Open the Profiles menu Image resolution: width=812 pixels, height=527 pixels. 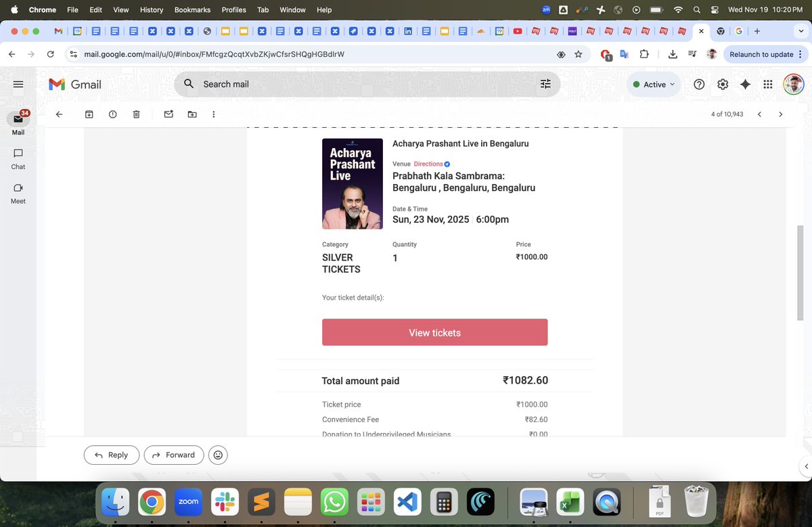234,9
